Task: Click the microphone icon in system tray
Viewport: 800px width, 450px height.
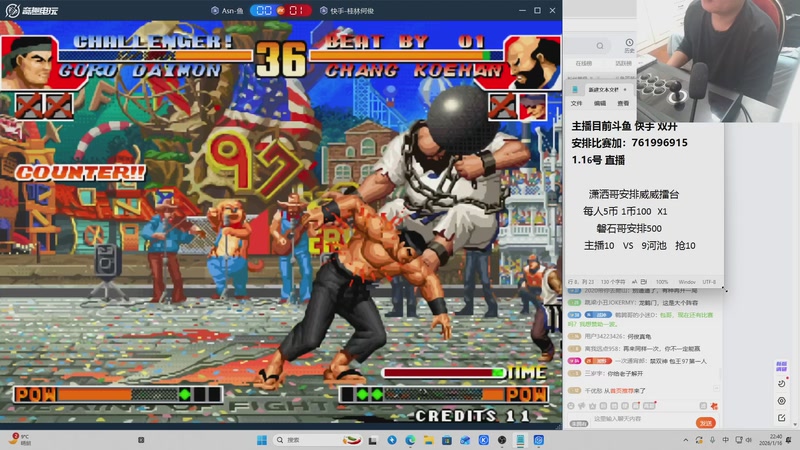Action: tap(712, 440)
